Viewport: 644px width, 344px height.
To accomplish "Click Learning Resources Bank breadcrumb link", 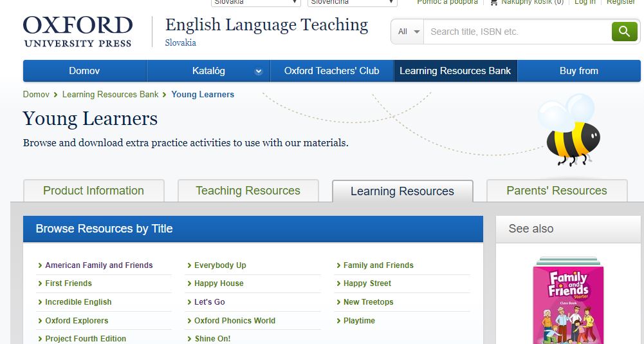I will click(x=110, y=94).
